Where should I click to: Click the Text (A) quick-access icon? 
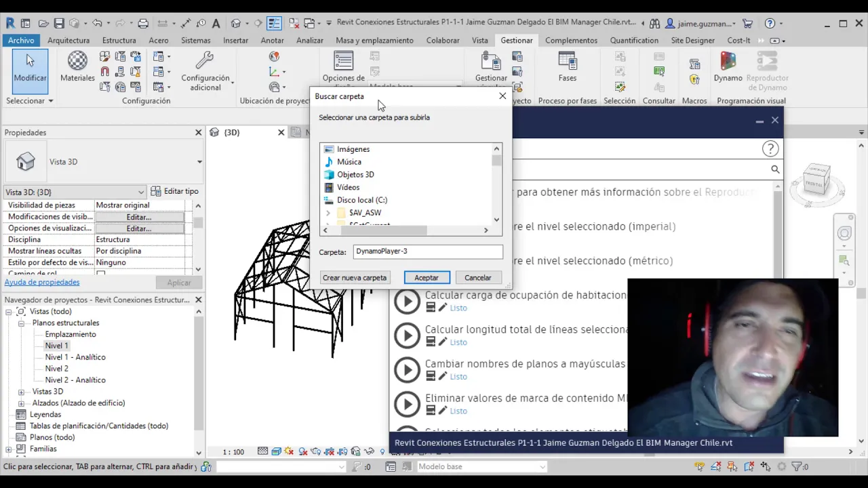pyautogui.click(x=216, y=23)
